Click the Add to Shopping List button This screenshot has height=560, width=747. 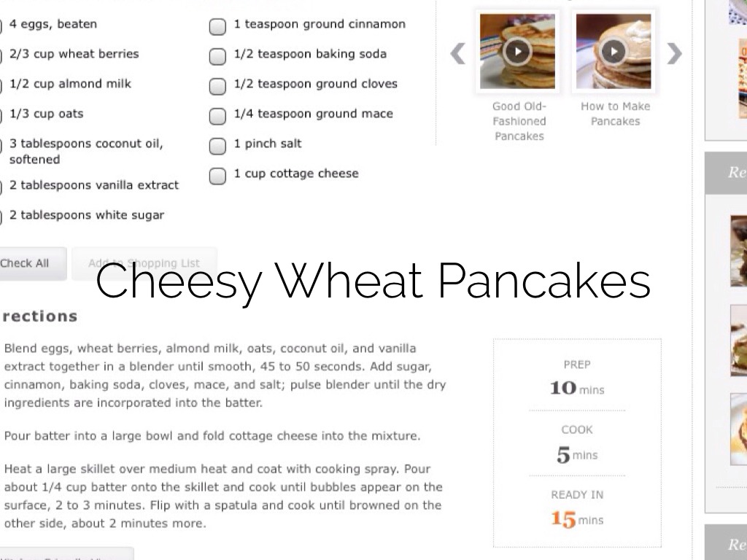(144, 263)
